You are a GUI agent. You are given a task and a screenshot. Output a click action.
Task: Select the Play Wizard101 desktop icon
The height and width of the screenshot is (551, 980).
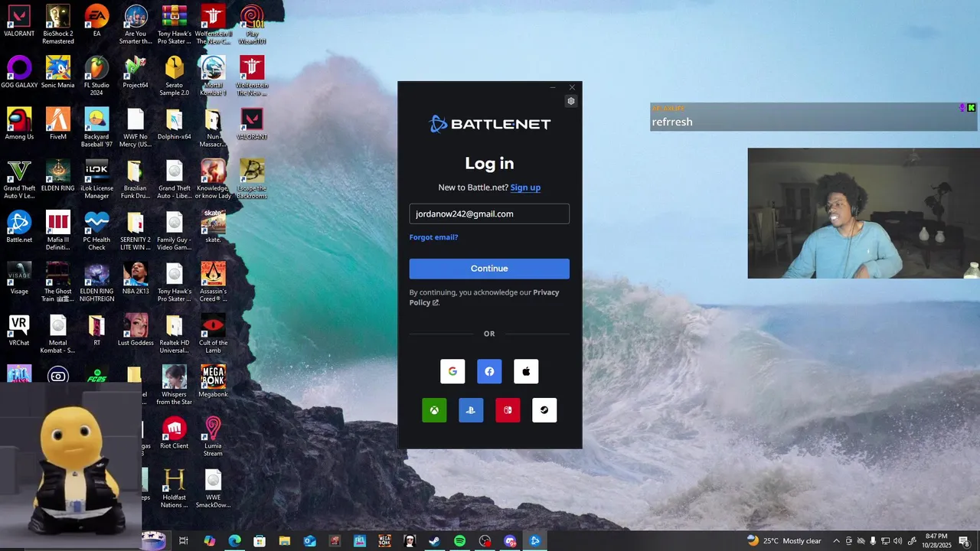[x=252, y=24]
